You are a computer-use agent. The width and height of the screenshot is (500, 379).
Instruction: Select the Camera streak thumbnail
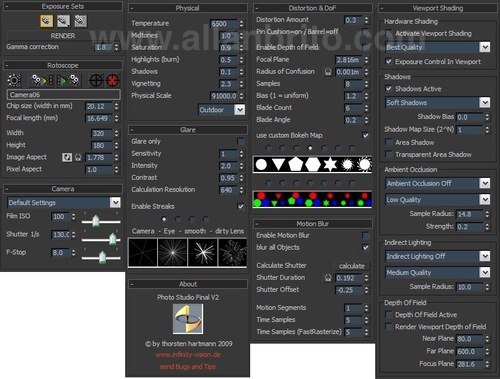pos(143,252)
